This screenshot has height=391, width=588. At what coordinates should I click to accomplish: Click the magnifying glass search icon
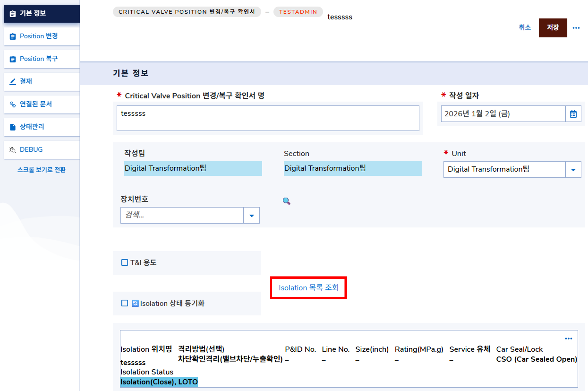point(286,201)
